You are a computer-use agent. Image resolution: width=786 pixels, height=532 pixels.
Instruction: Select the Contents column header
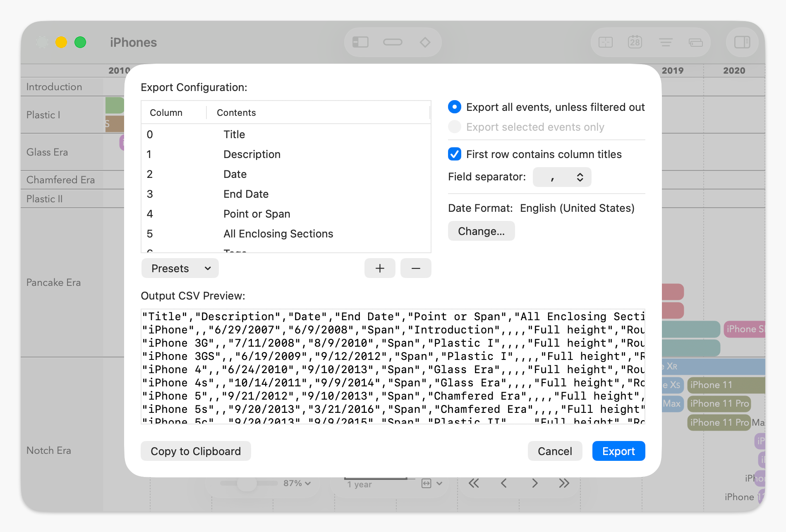pyautogui.click(x=236, y=112)
